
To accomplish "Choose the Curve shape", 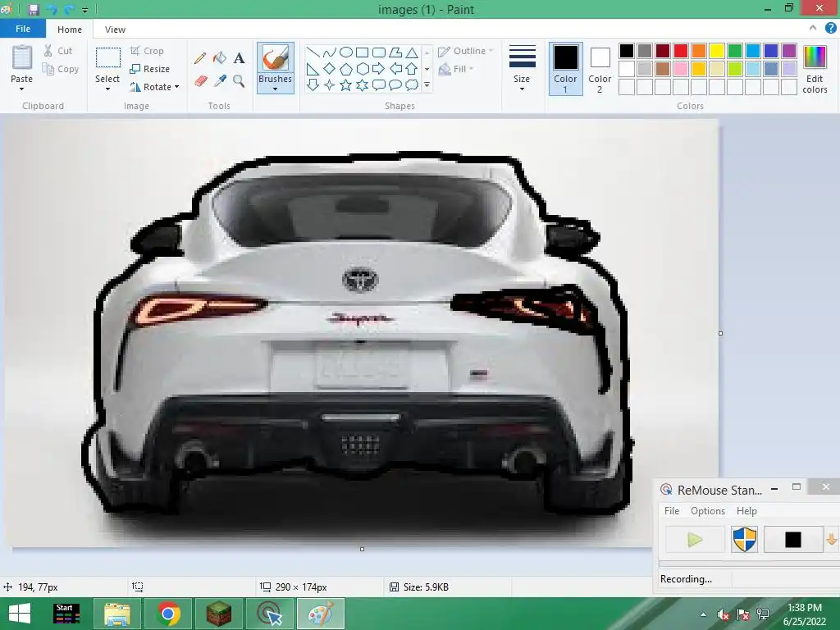I will (330, 52).
